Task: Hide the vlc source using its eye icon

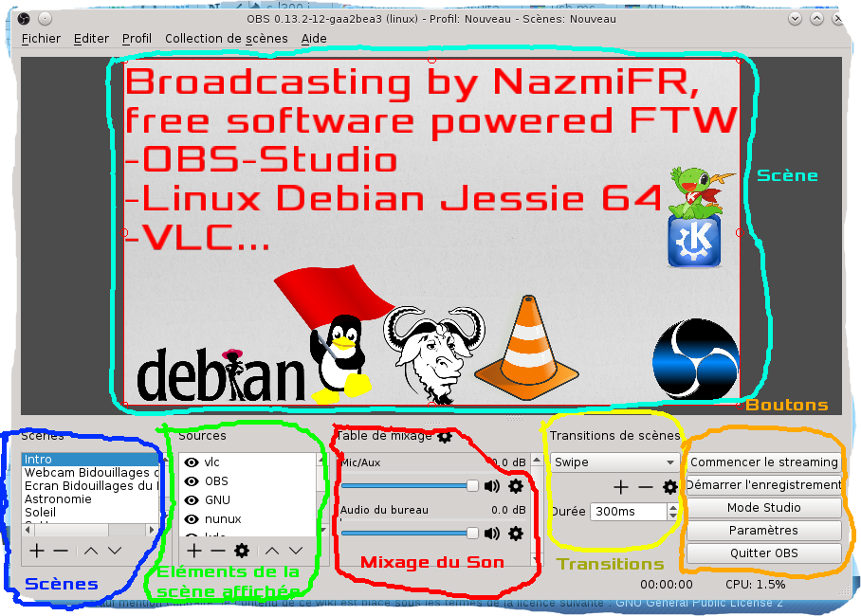Action: 192,462
